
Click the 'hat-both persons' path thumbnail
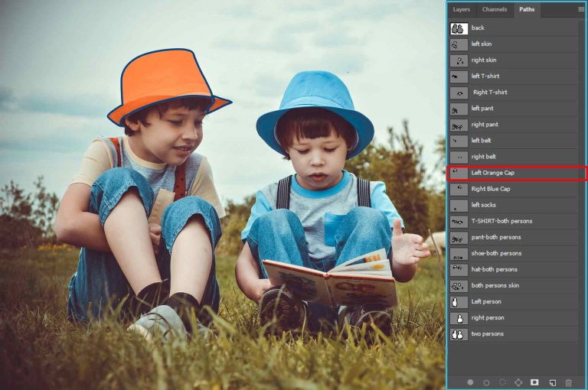[459, 270]
